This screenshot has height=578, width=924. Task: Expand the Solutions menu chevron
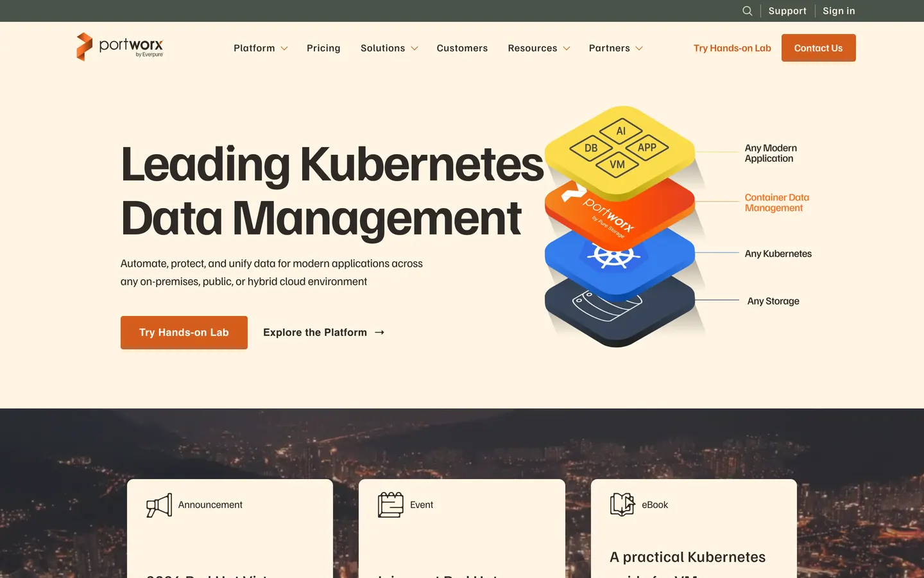coord(415,48)
